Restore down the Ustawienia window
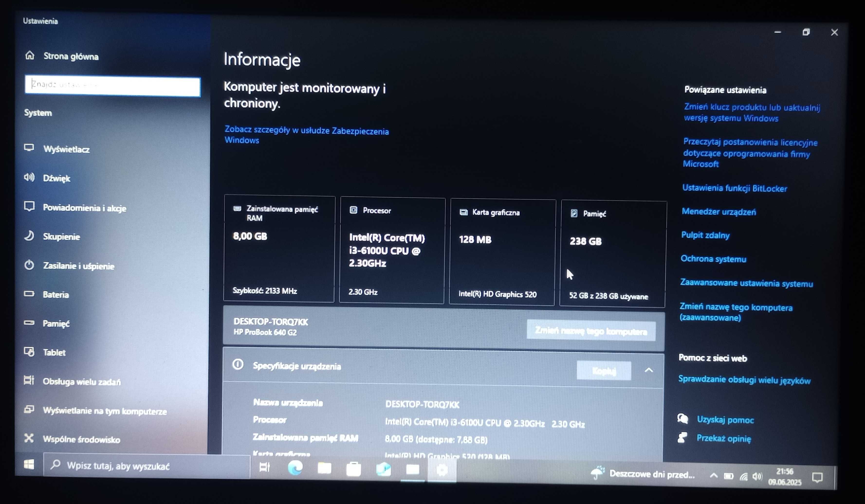The width and height of the screenshot is (865, 504). point(806,32)
